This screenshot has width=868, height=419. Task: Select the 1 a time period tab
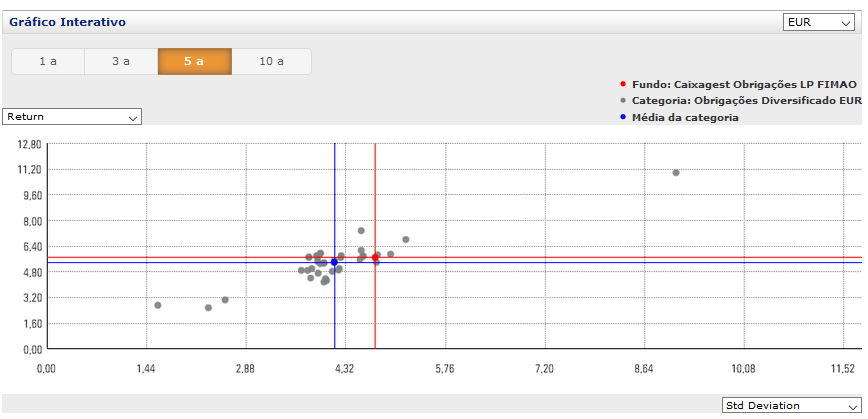48,61
